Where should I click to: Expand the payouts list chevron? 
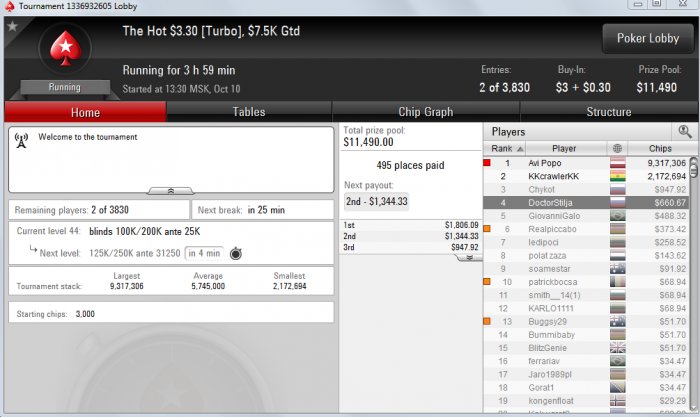pyautogui.click(x=469, y=258)
